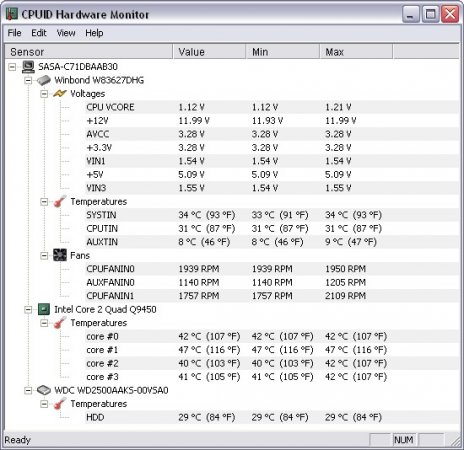Screen dimensions: 464x450
Task: Select the VIN3 voltage row
Action: (272, 188)
